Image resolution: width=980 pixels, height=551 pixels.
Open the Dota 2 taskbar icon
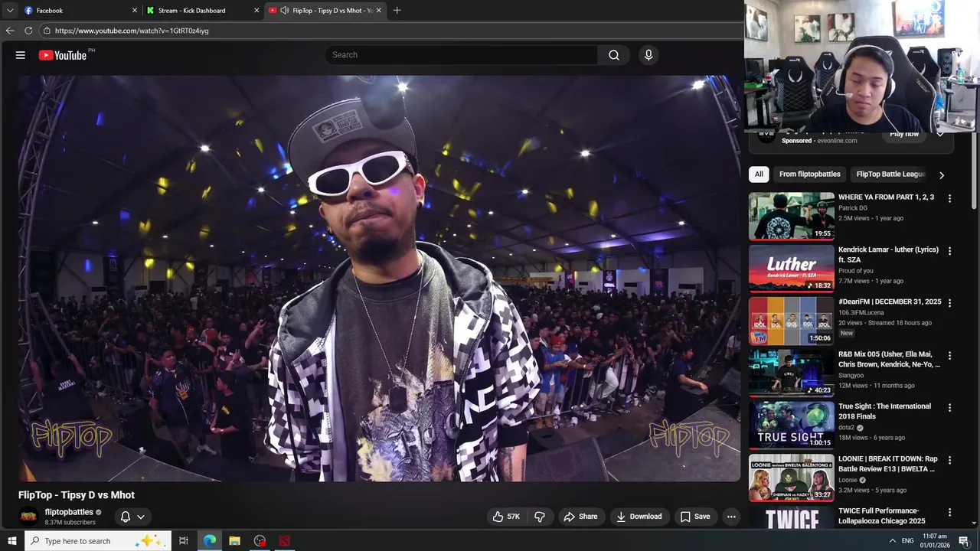click(285, 541)
